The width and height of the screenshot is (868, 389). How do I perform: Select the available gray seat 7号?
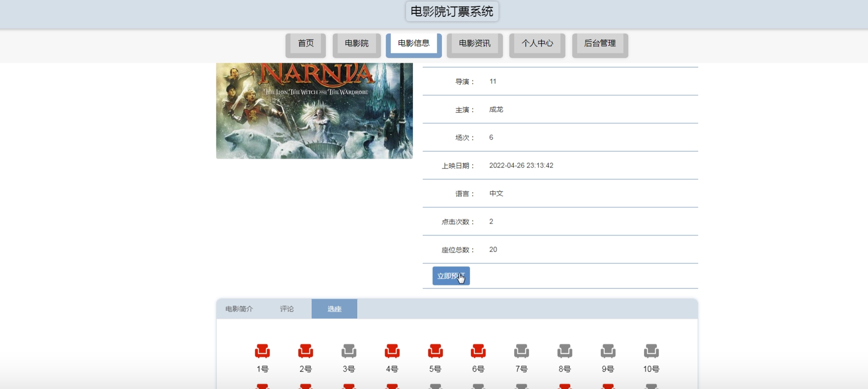point(522,351)
